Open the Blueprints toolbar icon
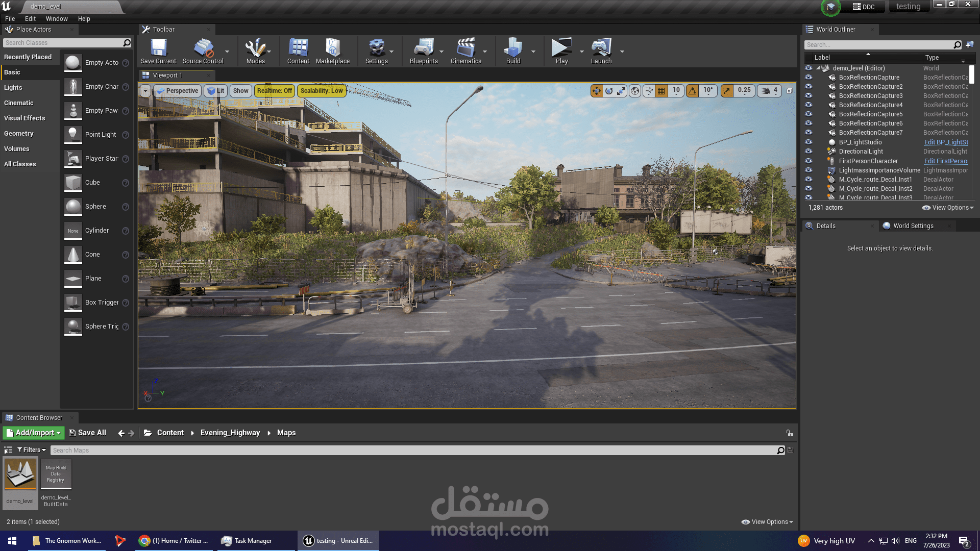The image size is (980, 551). [423, 51]
